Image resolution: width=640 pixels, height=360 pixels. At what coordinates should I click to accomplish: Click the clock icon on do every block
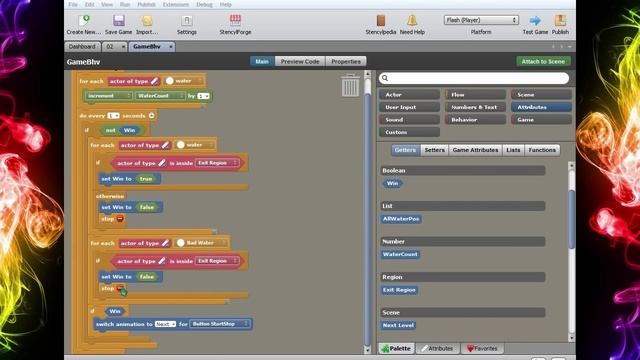point(151,116)
